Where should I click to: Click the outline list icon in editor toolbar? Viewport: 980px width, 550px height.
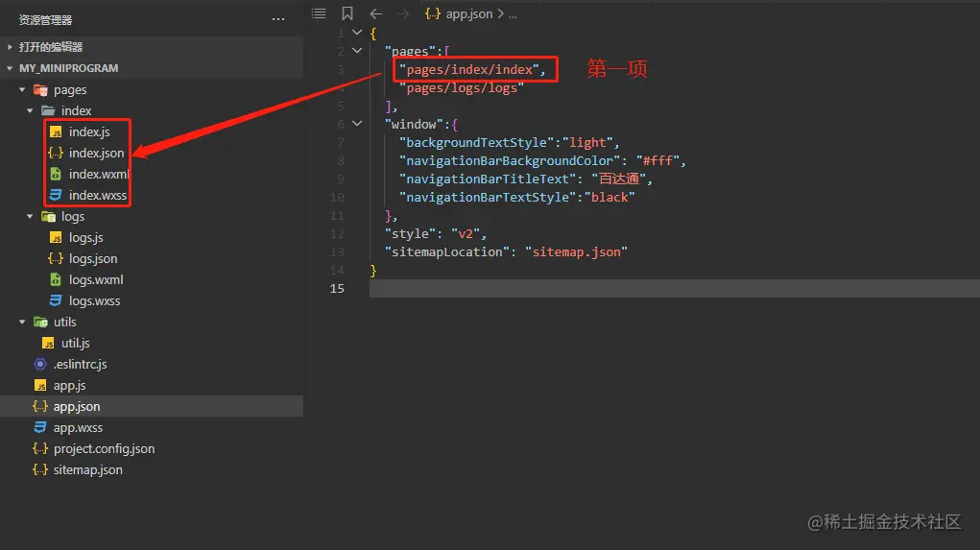(319, 13)
